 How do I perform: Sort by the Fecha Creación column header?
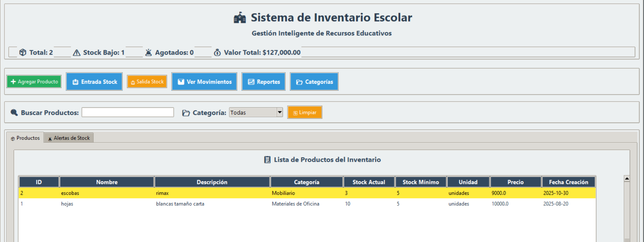[568, 182]
